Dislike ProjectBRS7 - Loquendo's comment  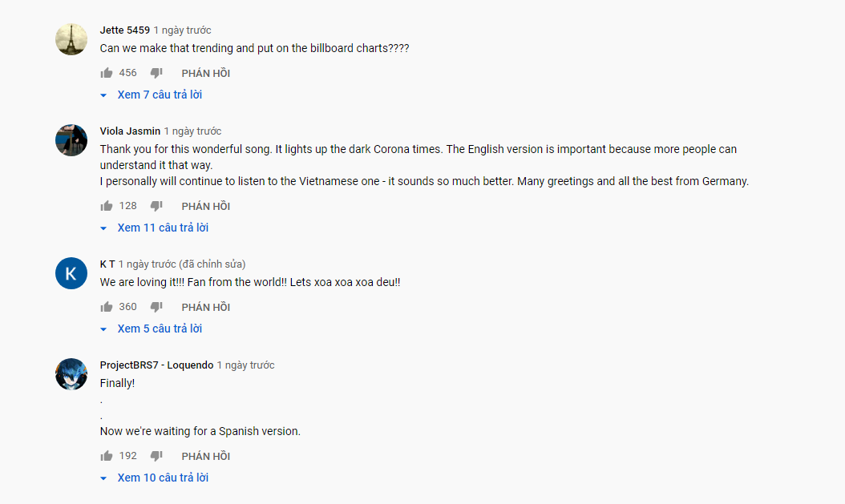tap(156, 456)
